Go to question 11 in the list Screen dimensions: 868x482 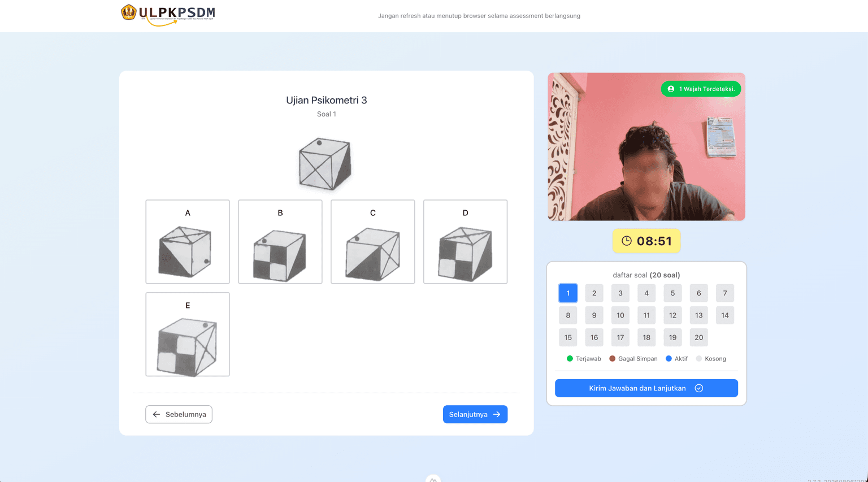click(x=646, y=315)
